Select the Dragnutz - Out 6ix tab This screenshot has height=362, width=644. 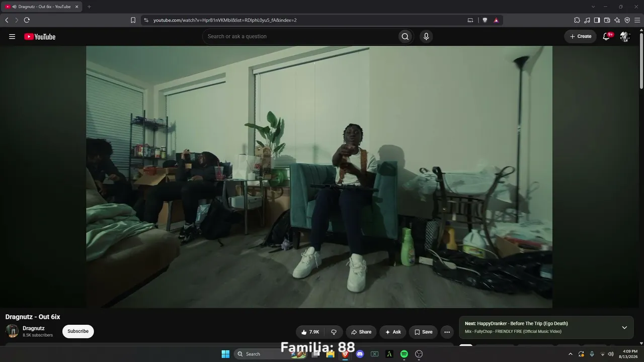41,7
